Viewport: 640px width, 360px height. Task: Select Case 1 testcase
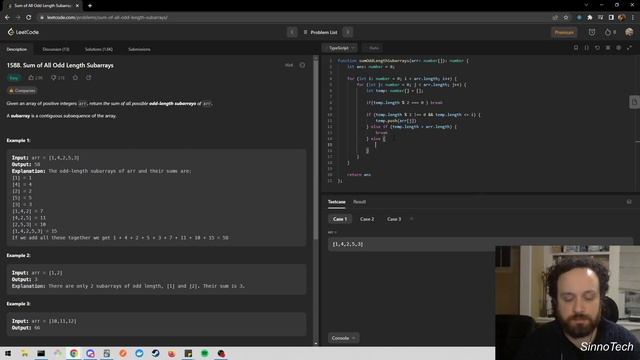[340, 219]
